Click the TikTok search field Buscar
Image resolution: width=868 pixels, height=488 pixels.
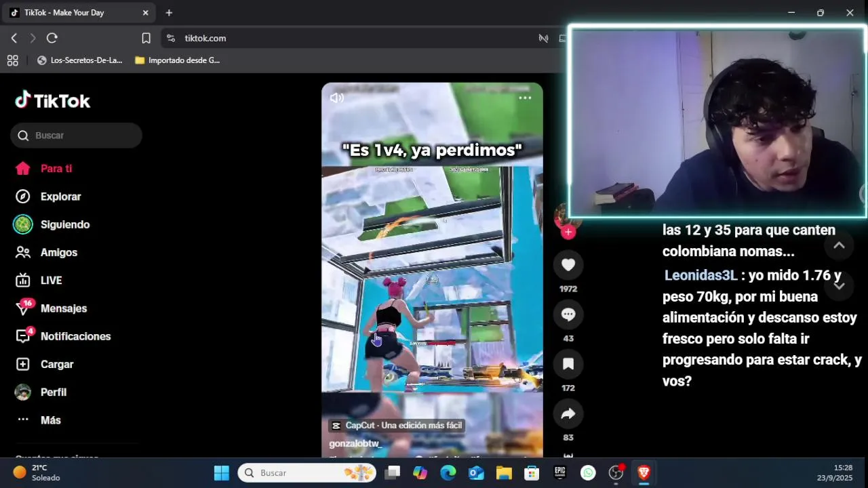[x=76, y=136]
